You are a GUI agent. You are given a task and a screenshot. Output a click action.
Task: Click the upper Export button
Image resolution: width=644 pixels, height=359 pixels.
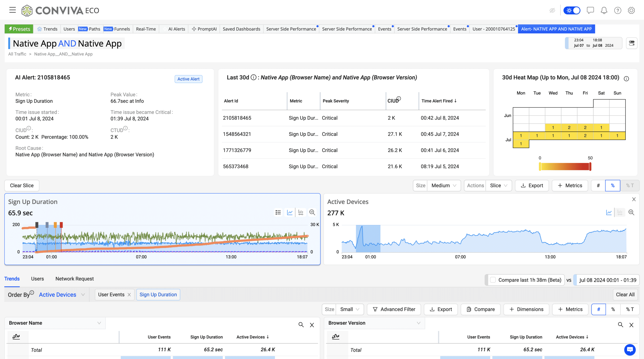pos(532,185)
